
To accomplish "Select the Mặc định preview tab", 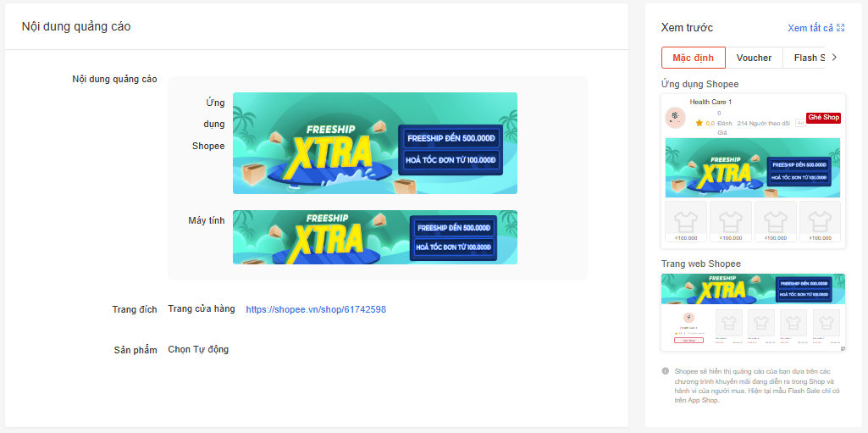I will point(693,58).
